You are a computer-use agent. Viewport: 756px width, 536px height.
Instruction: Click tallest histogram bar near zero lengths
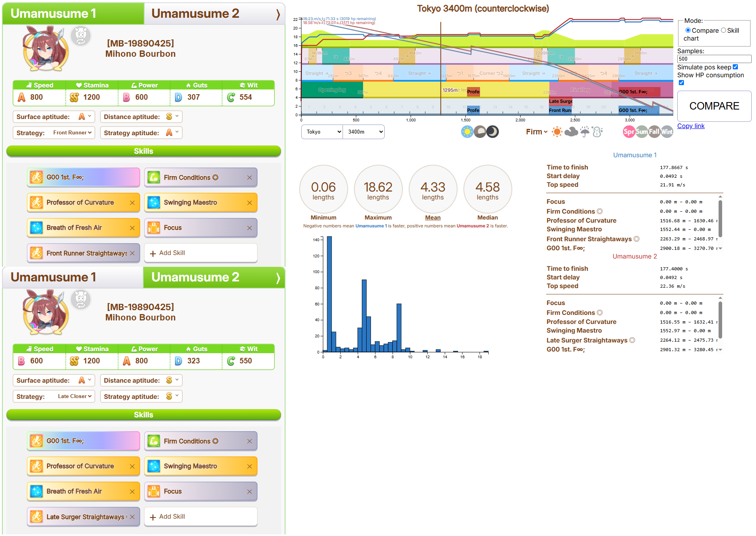pyautogui.click(x=329, y=294)
